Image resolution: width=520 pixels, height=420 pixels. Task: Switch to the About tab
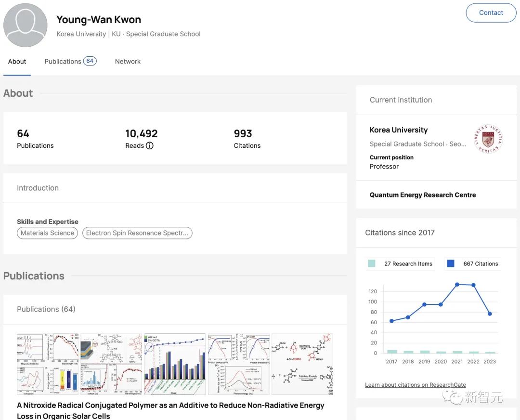coord(17,62)
